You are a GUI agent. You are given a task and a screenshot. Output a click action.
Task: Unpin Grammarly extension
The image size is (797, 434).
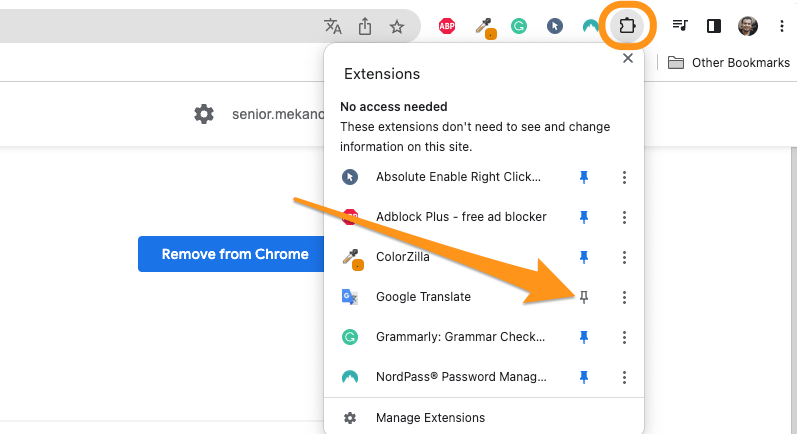(584, 337)
